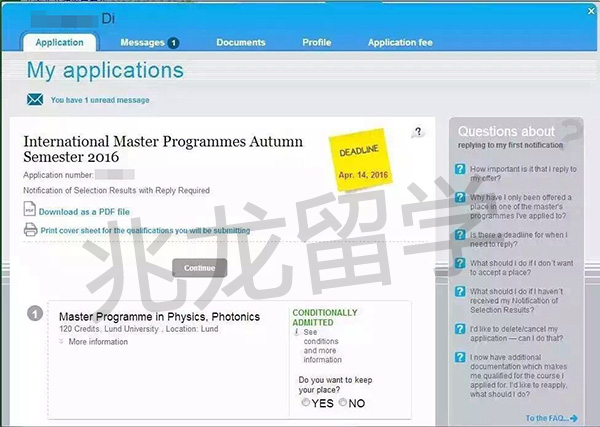Open the Profile tab
The width and height of the screenshot is (600, 427).
click(x=317, y=43)
